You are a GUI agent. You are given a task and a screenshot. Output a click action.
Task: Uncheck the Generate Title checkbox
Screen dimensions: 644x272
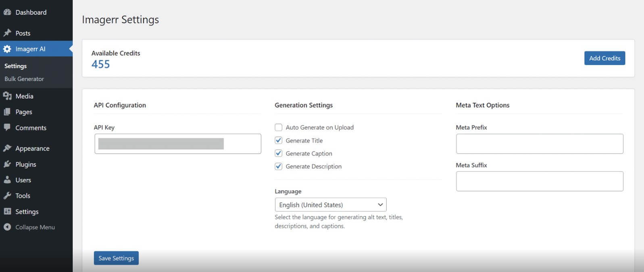click(278, 140)
